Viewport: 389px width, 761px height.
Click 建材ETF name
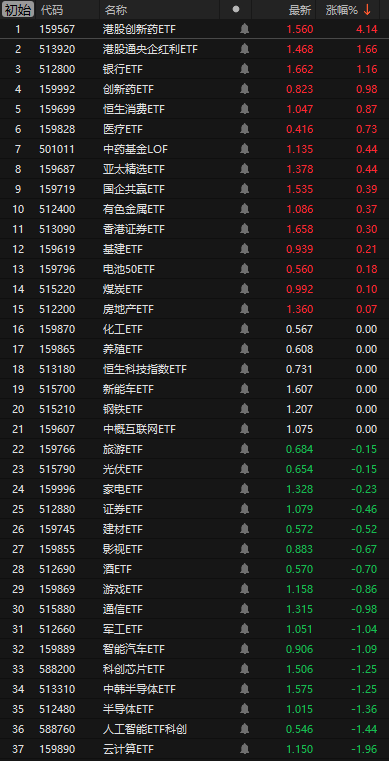click(x=124, y=529)
